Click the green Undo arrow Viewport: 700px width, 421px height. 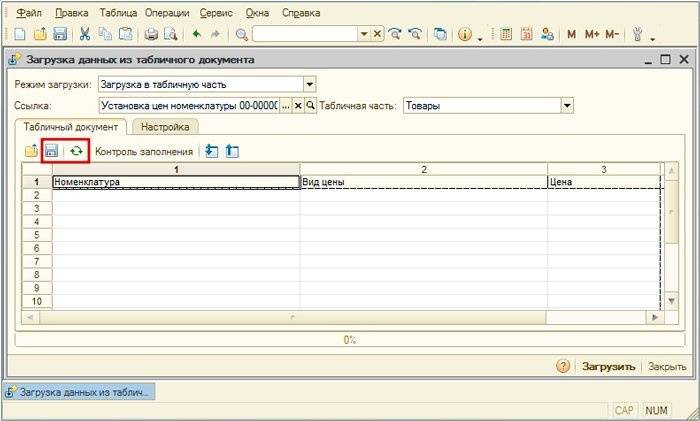196,34
